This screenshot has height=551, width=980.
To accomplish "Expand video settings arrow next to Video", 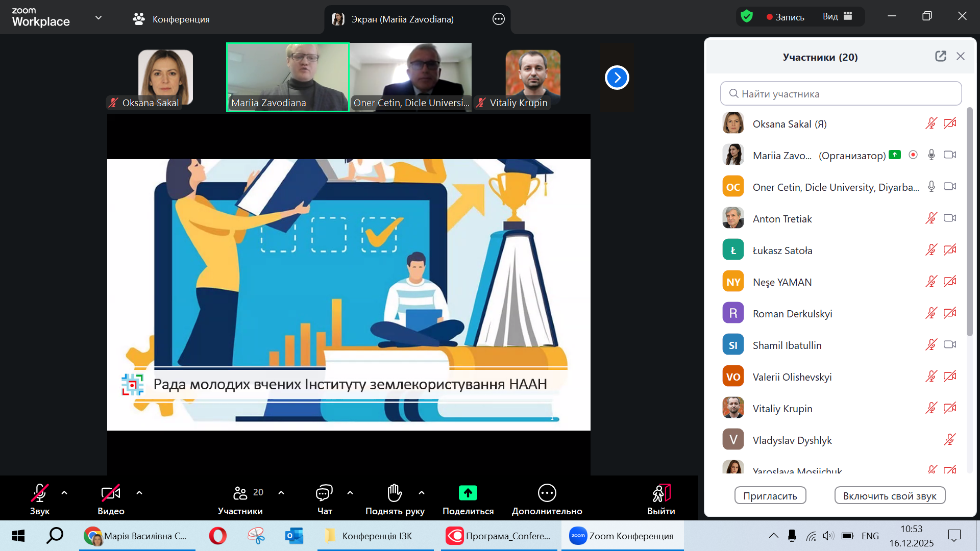I will click(x=139, y=493).
